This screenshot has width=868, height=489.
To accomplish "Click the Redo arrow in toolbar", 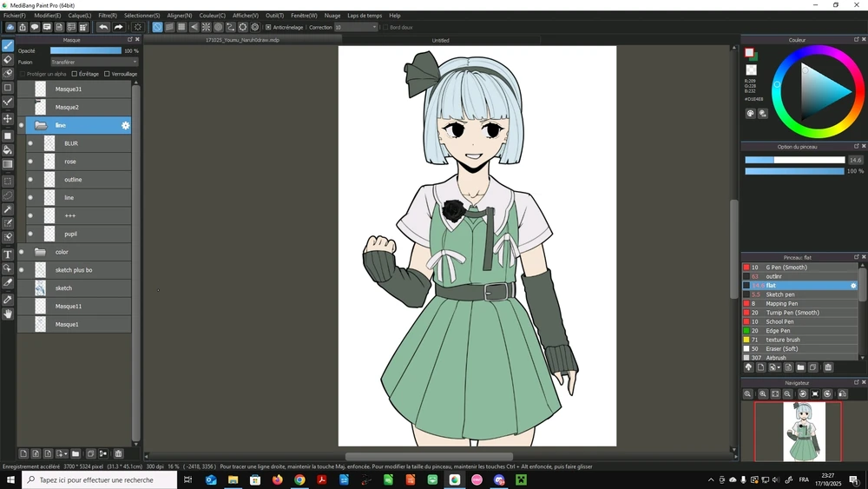I will point(118,27).
